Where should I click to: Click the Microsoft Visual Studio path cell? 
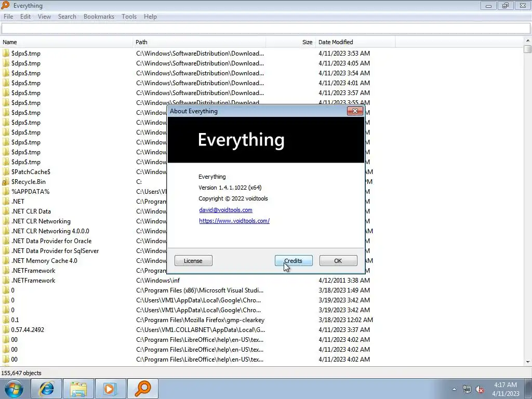coord(200,290)
